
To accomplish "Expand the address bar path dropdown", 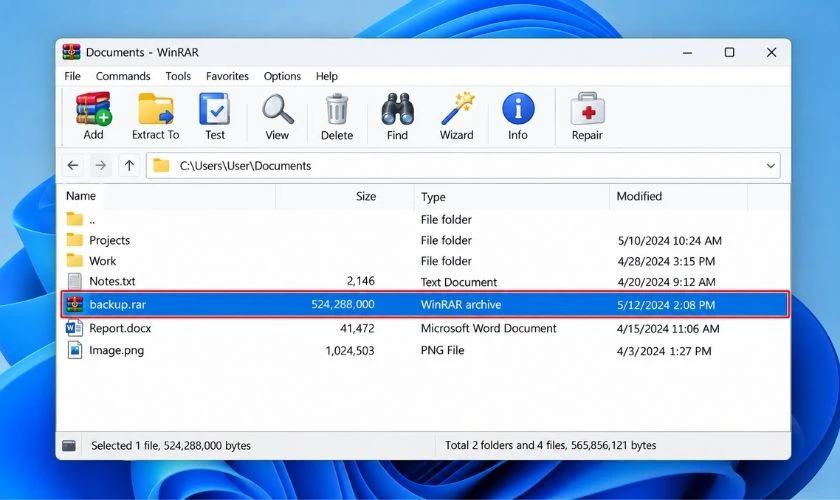I will (770, 166).
